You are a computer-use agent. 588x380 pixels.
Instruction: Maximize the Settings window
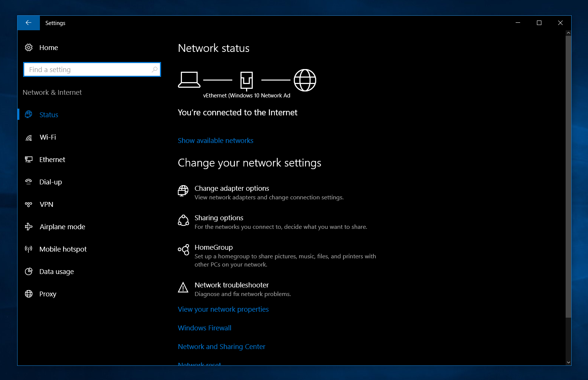539,23
